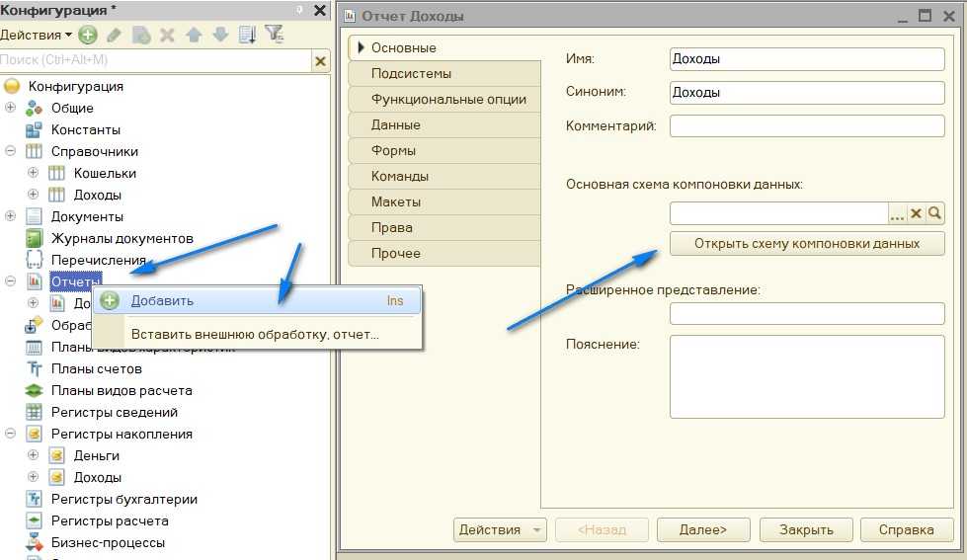967x560 pixels.
Task: Select Планы видов расчета in the tree
Action: 121,390
